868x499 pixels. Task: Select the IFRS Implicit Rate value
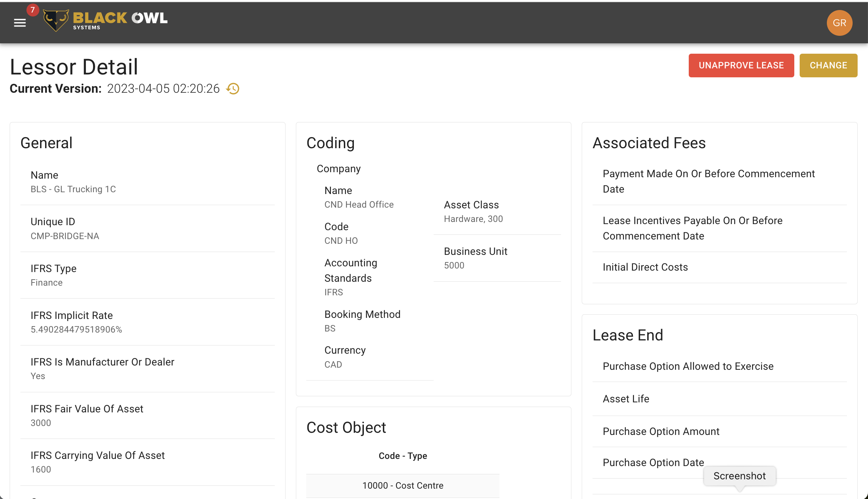click(76, 329)
